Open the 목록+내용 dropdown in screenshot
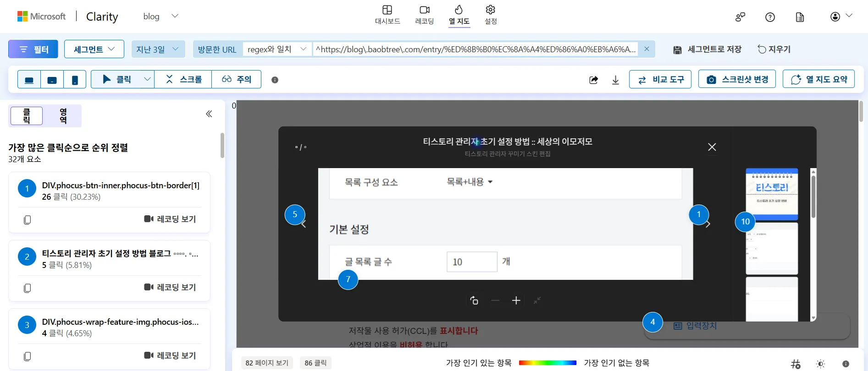The height and width of the screenshot is (371, 868). pyautogui.click(x=470, y=182)
